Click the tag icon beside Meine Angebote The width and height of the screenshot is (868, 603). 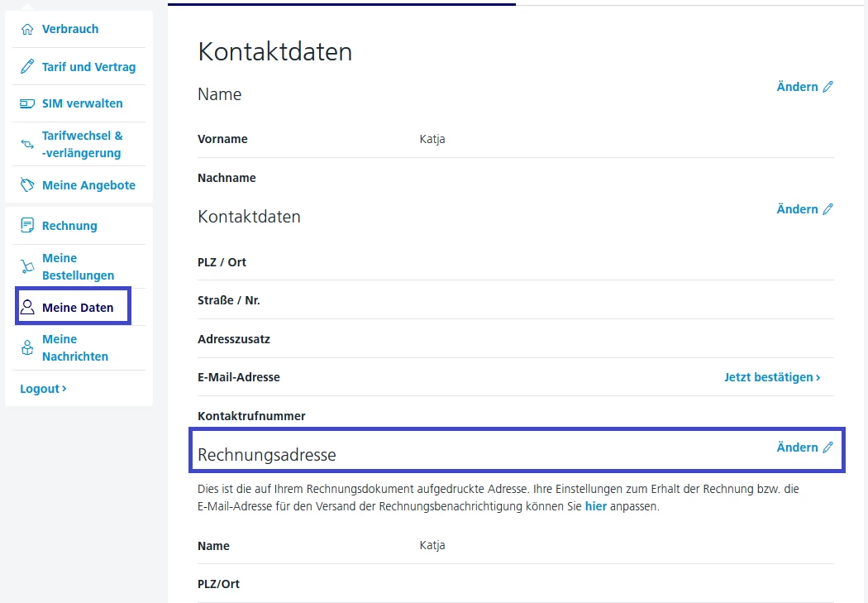point(27,185)
